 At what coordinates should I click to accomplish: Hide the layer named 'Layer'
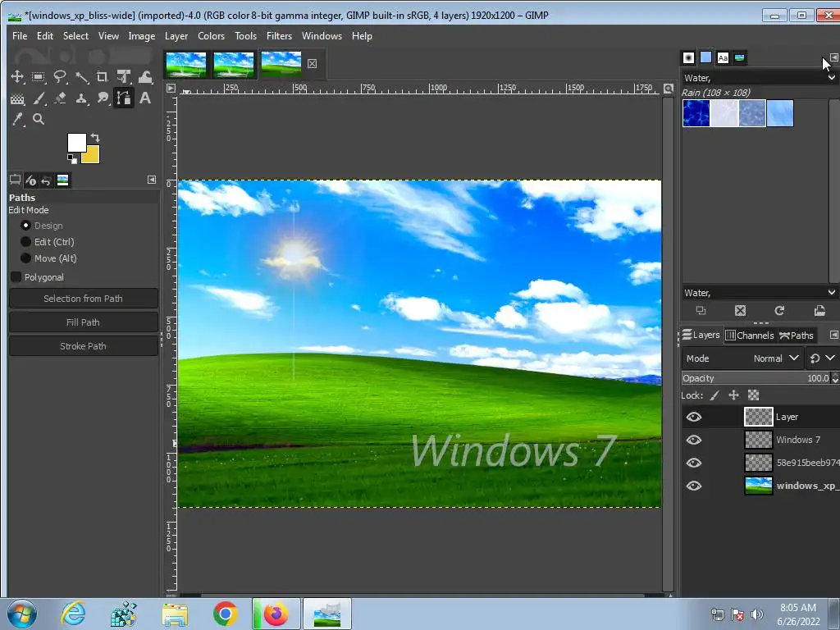pos(694,417)
